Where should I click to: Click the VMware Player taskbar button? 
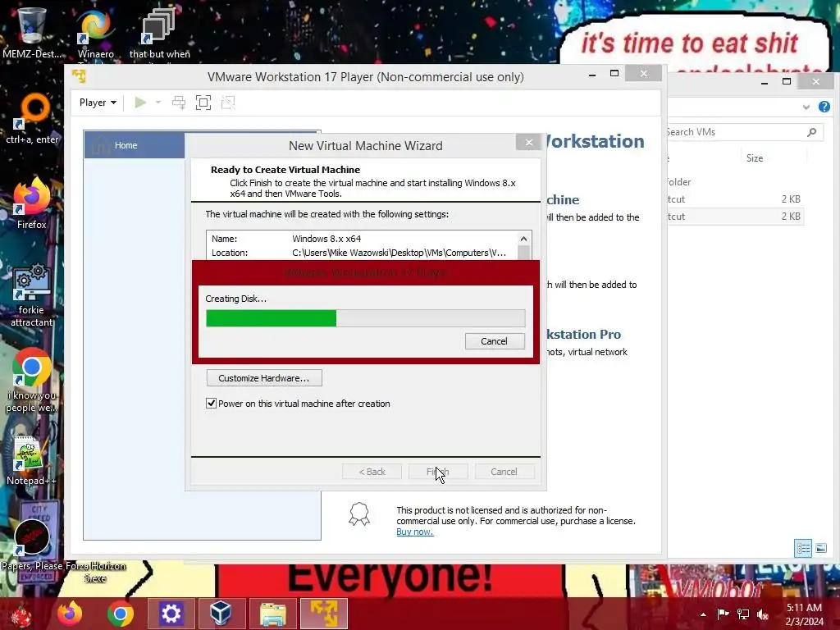click(x=323, y=614)
